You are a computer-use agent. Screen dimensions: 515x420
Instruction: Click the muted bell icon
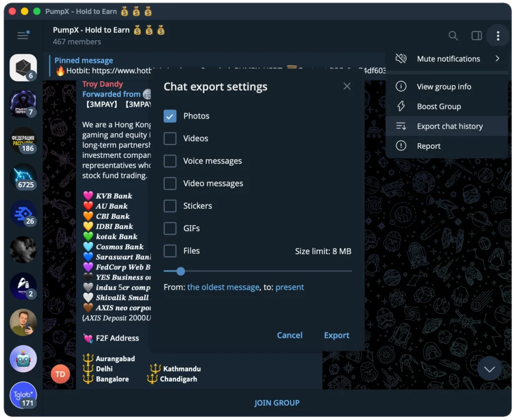(x=401, y=59)
